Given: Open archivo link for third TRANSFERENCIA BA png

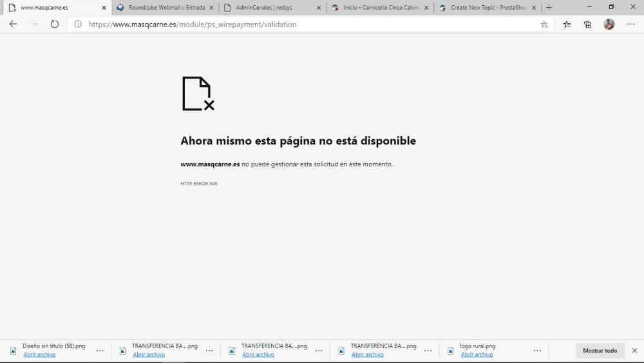Looking at the screenshot, I should pyautogui.click(x=368, y=355).
